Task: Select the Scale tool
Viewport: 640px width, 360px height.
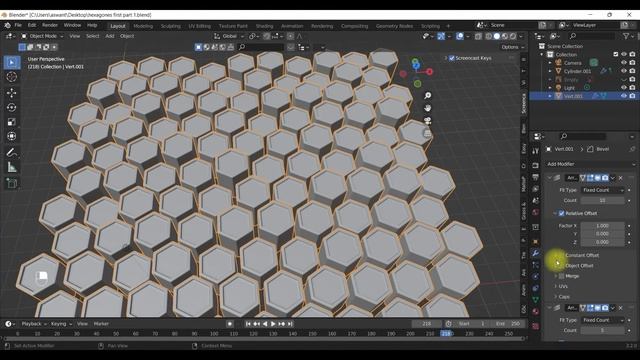Action: (x=11, y=122)
